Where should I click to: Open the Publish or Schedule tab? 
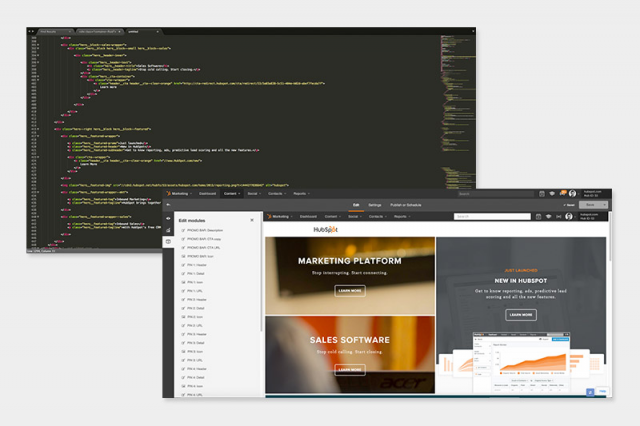pyautogui.click(x=406, y=204)
